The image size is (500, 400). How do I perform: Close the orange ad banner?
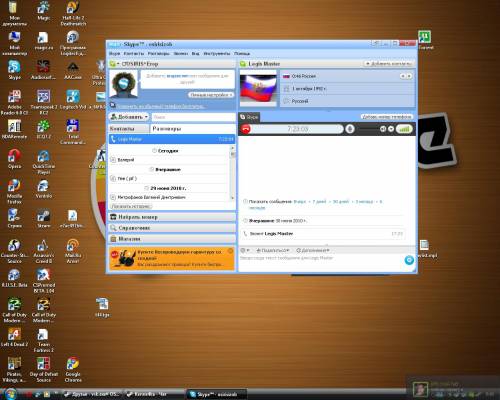[x=230, y=251]
